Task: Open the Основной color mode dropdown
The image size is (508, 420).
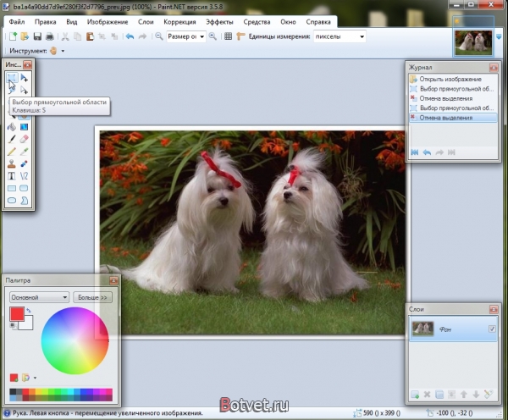Action: [x=39, y=297]
